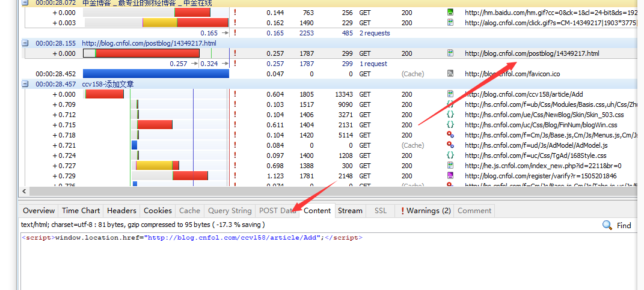Select the Stream tab
The height and width of the screenshot is (290, 644).
[350, 211]
